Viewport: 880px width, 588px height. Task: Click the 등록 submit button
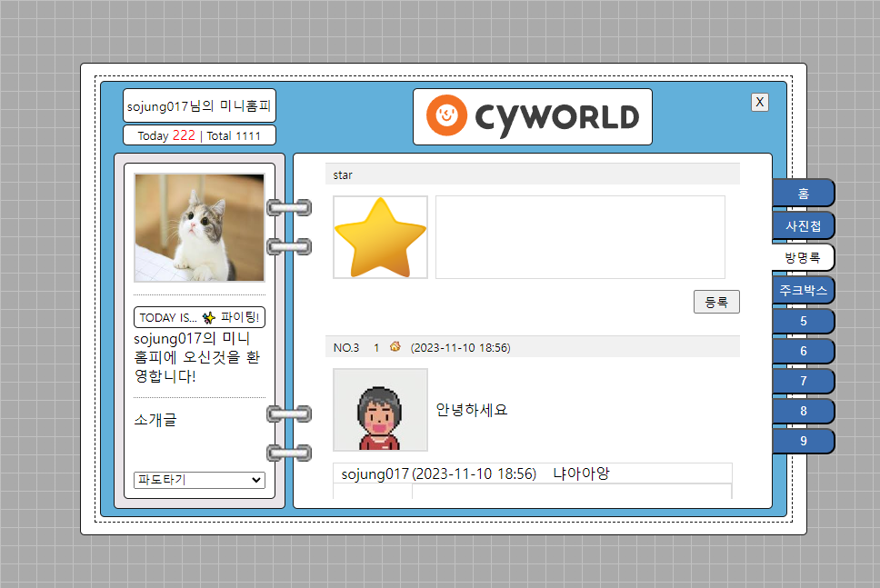pyautogui.click(x=716, y=302)
